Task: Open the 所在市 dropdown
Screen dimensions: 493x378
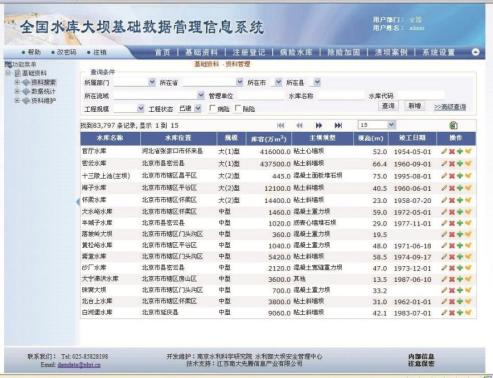Action: 278,82
